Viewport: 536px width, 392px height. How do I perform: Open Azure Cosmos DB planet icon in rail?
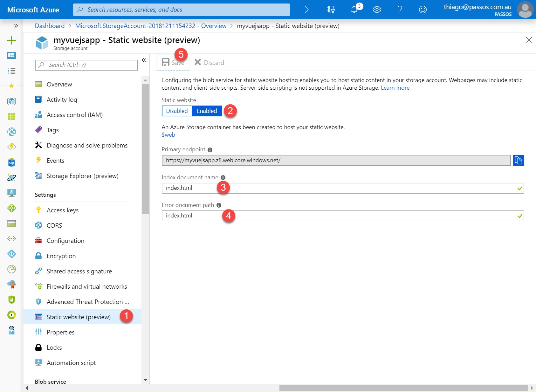pos(11,178)
